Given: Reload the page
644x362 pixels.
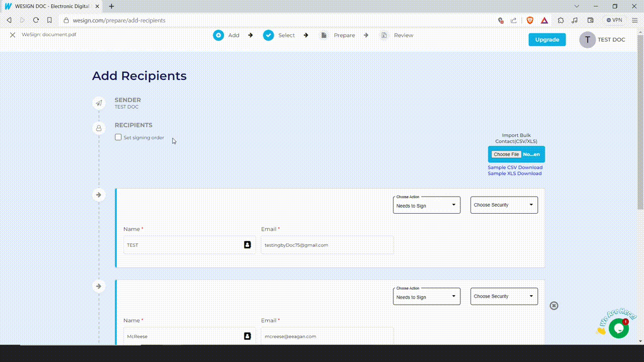Looking at the screenshot, I should (36, 20).
